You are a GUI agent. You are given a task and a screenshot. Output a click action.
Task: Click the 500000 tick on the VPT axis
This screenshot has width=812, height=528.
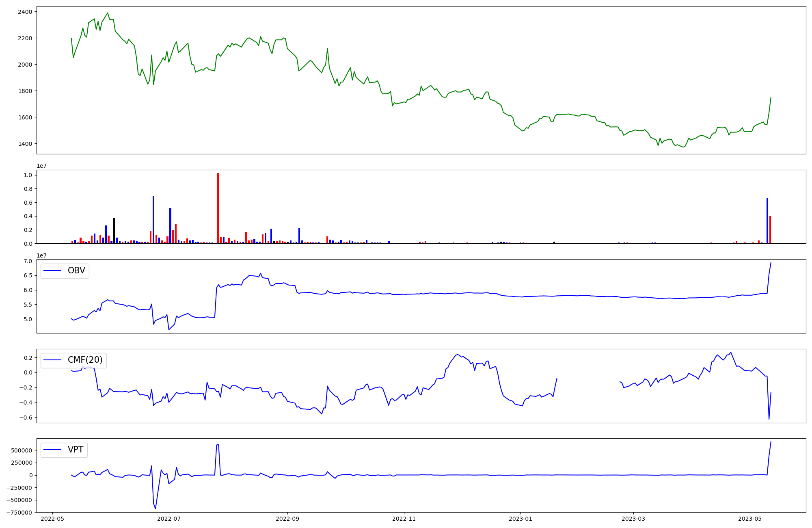[x=22, y=450]
